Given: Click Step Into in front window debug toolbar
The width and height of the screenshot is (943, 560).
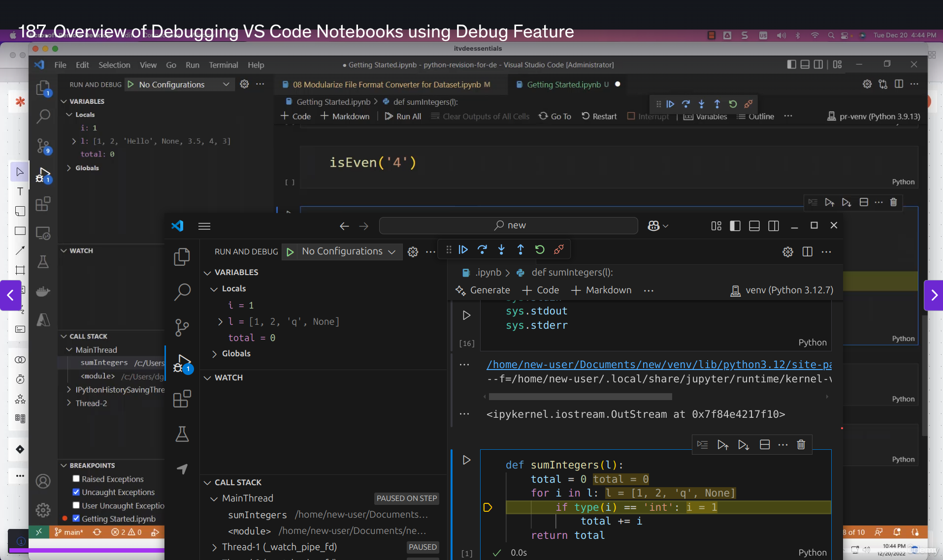Looking at the screenshot, I should pos(501,249).
